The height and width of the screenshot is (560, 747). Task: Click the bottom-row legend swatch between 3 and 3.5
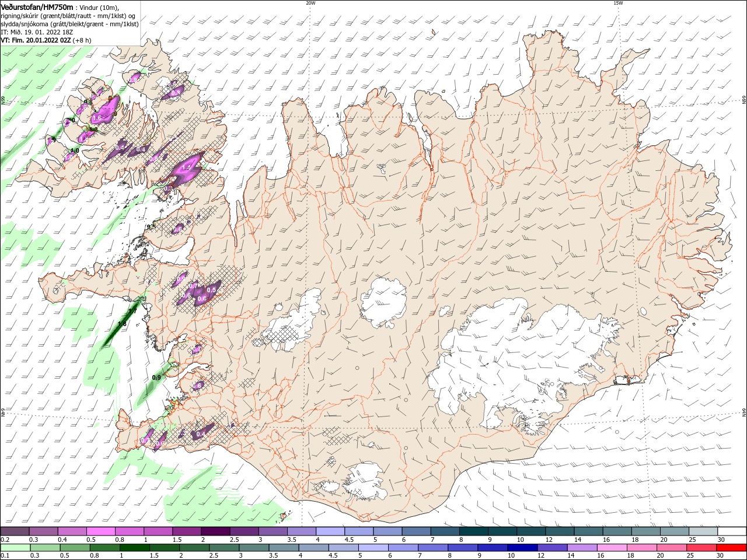point(254,548)
